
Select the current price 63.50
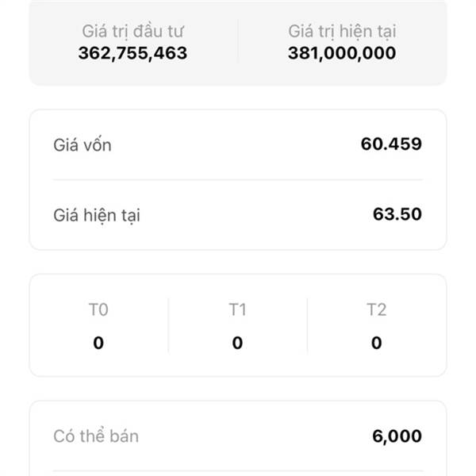tap(397, 214)
